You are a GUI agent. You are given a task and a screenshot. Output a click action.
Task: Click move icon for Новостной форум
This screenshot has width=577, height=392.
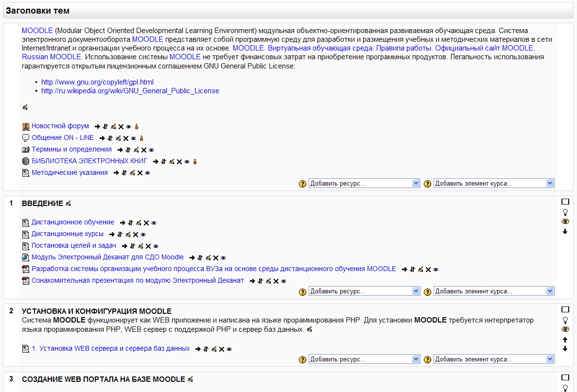[105, 126]
